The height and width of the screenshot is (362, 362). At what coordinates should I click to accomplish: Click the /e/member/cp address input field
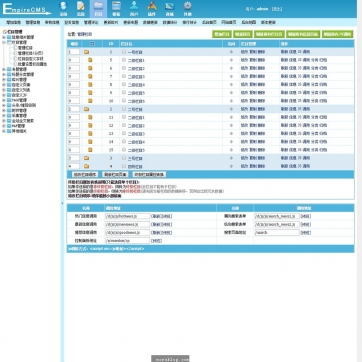(x=127, y=241)
